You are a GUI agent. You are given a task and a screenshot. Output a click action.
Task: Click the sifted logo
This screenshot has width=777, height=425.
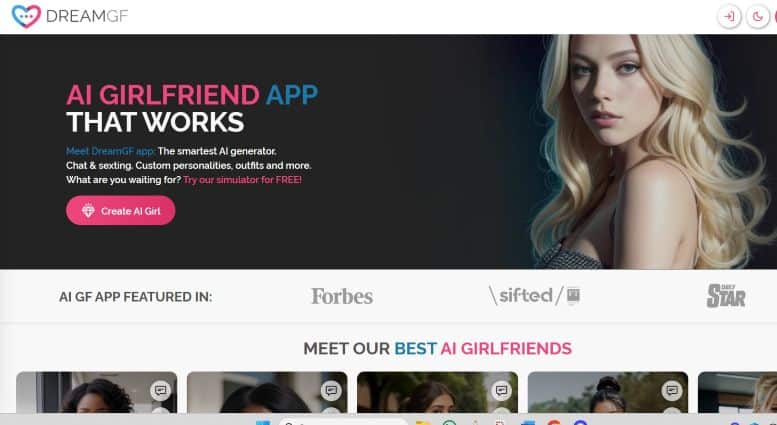pyautogui.click(x=534, y=296)
